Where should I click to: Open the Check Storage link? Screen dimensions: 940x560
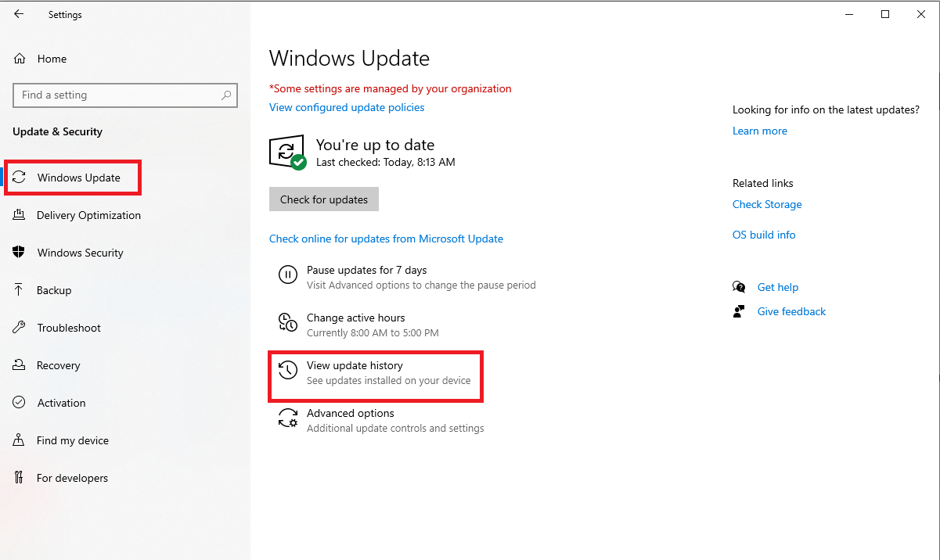pyautogui.click(x=767, y=204)
